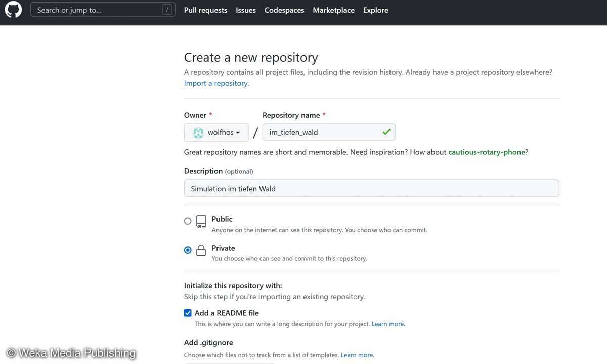Viewport: 607px width, 364px height.
Task: Click the Repository name input field
Action: (x=329, y=132)
